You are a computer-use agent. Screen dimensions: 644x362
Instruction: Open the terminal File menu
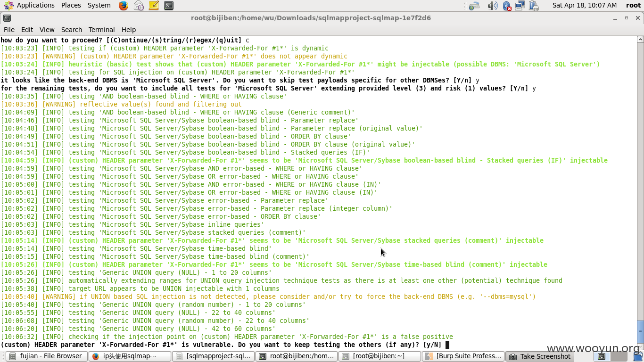9,29
